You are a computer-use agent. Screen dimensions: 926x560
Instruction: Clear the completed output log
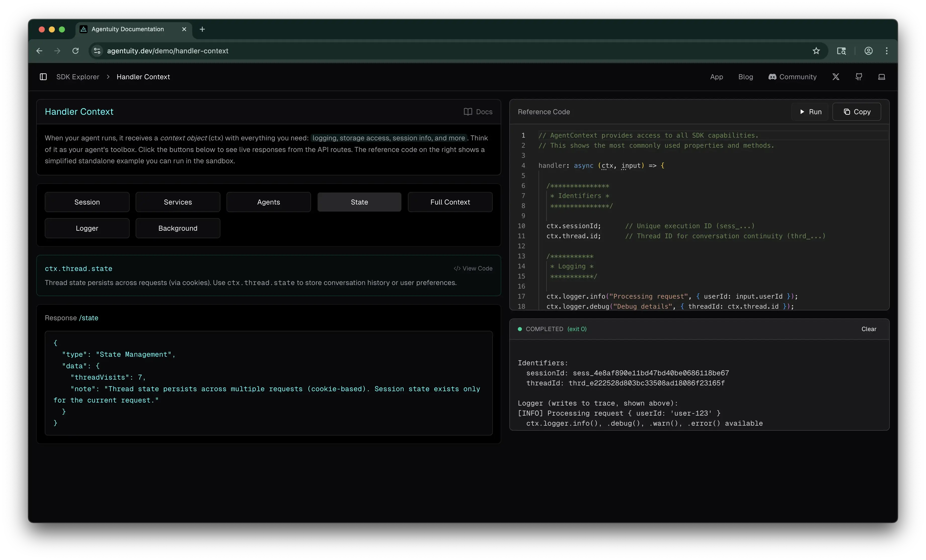point(869,329)
